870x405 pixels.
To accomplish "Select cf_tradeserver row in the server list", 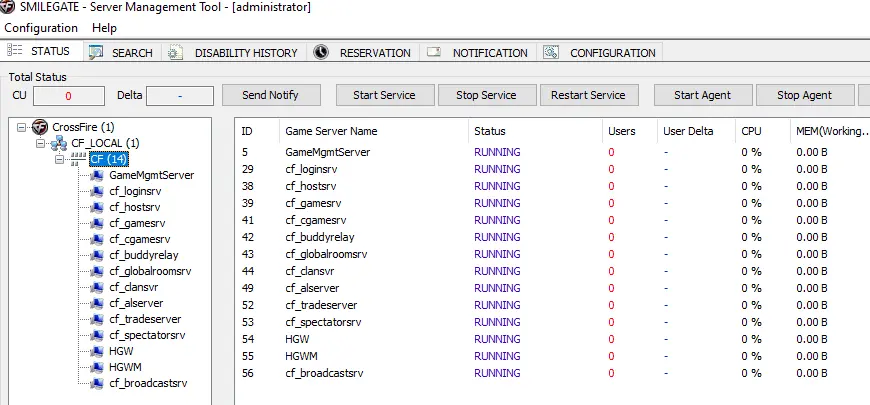I will (x=552, y=305).
